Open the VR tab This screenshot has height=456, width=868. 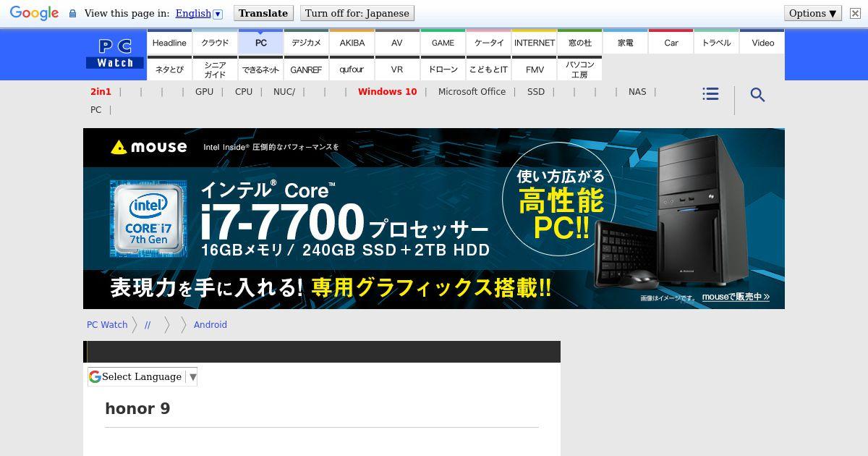(397, 69)
